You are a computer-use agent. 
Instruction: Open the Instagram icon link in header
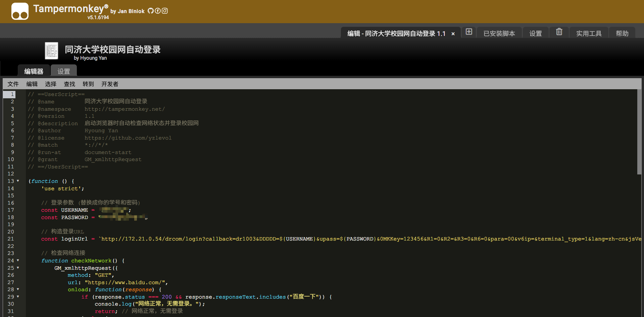[165, 11]
